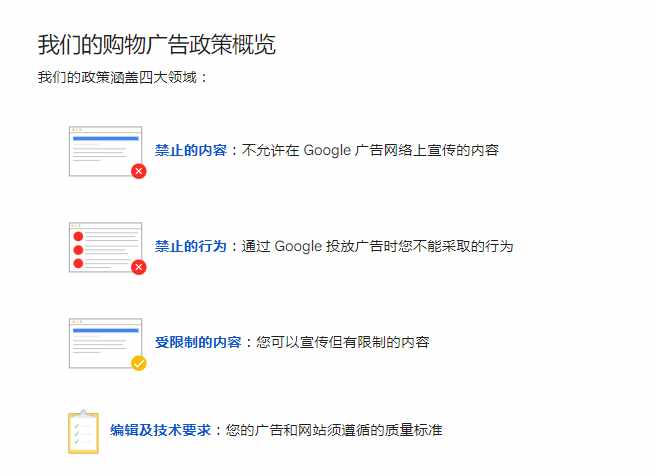Open the 编辑及技术要求 link

pos(161,430)
